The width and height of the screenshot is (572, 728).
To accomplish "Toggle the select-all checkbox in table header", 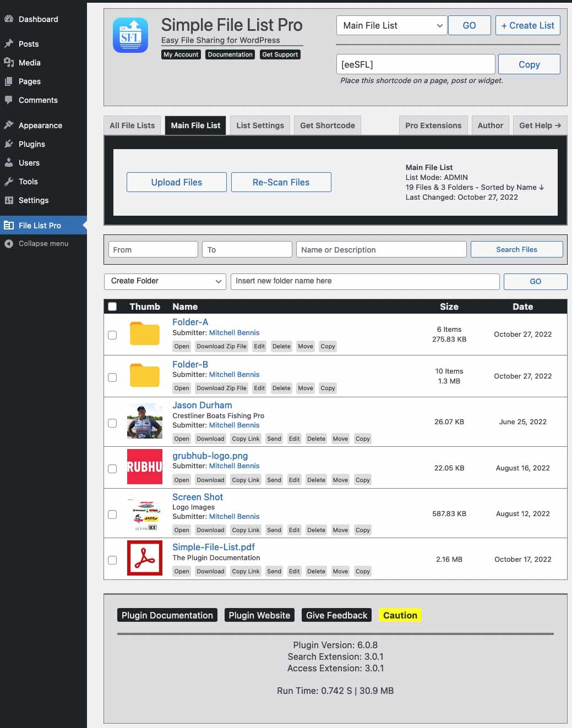I will (112, 306).
